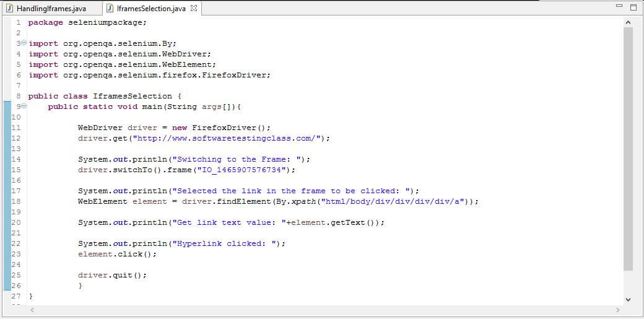
Task: Click the class name 'IframesSelection' in declaration
Action: [133, 96]
